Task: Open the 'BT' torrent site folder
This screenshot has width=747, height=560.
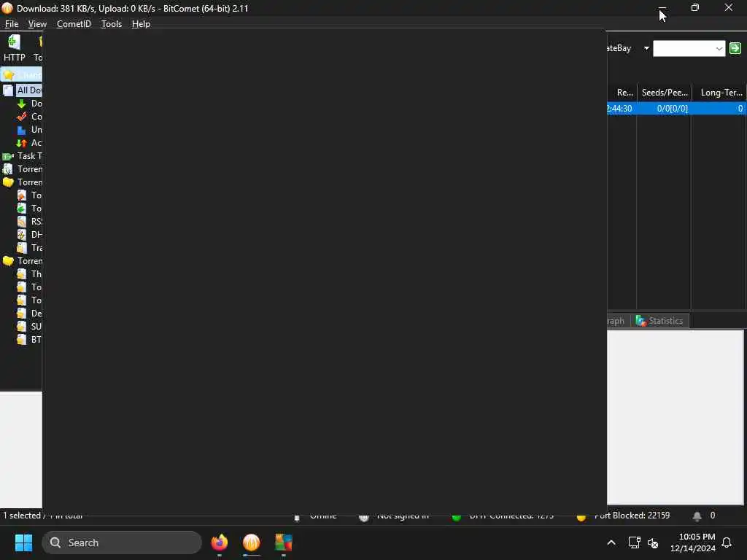Action: [29, 340]
